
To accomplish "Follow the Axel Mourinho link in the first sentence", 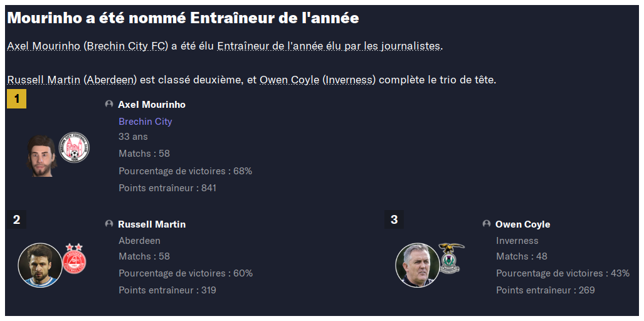I will click(43, 46).
